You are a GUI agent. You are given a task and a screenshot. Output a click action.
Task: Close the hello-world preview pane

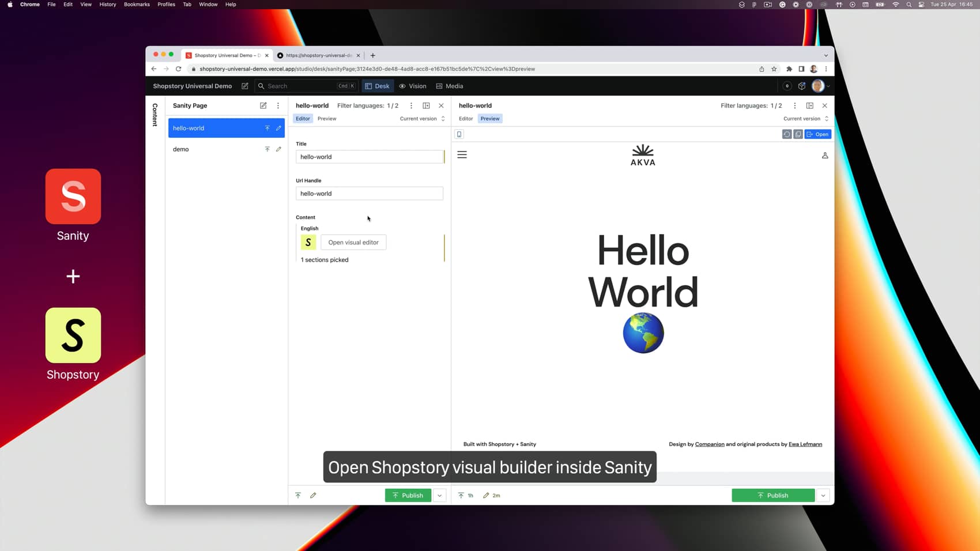pyautogui.click(x=824, y=105)
